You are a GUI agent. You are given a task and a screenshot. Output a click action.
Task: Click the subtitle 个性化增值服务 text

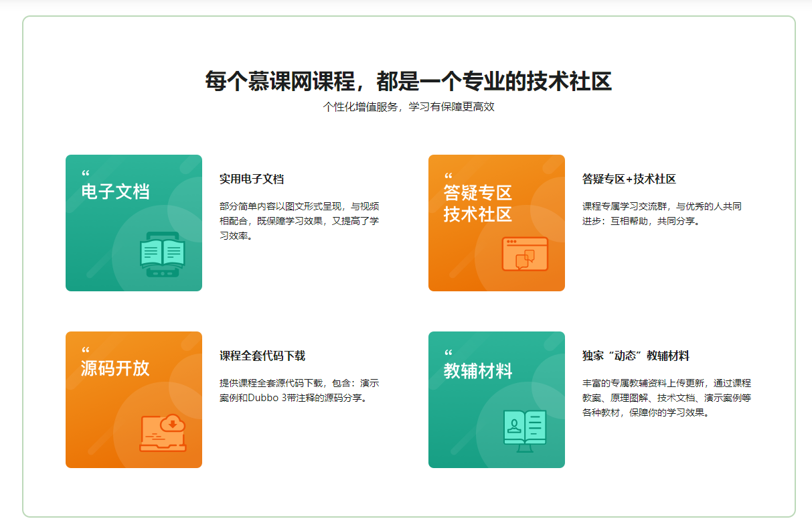(408, 106)
